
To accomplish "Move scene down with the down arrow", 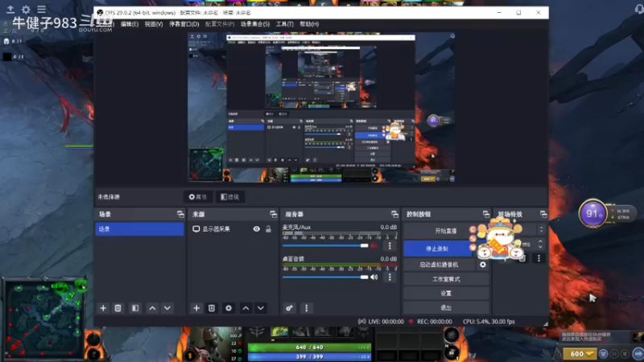I will point(167,308).
